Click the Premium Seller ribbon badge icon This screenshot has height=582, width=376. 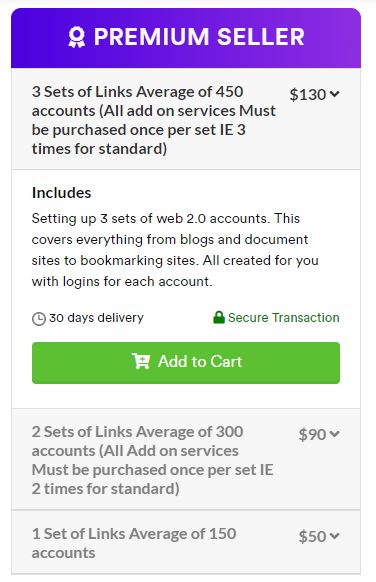tap(77, 37)
